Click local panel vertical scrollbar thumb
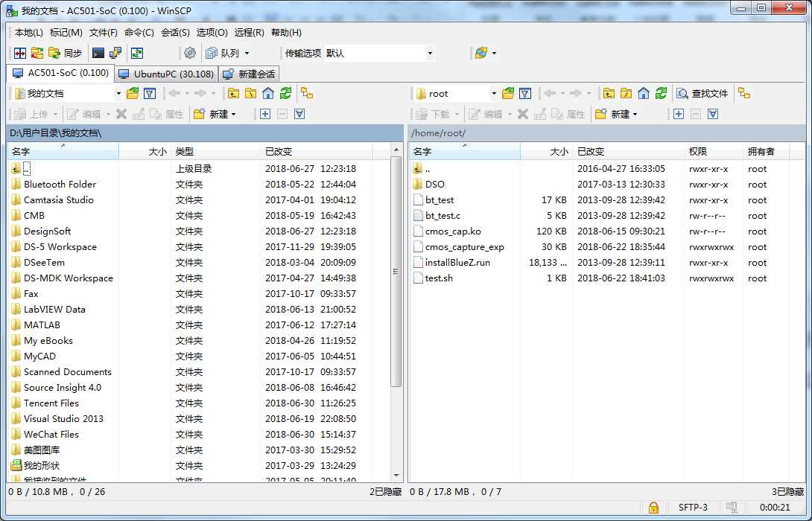Image resolution: width=812 pixels, height=521 pixels. point(396,272)
